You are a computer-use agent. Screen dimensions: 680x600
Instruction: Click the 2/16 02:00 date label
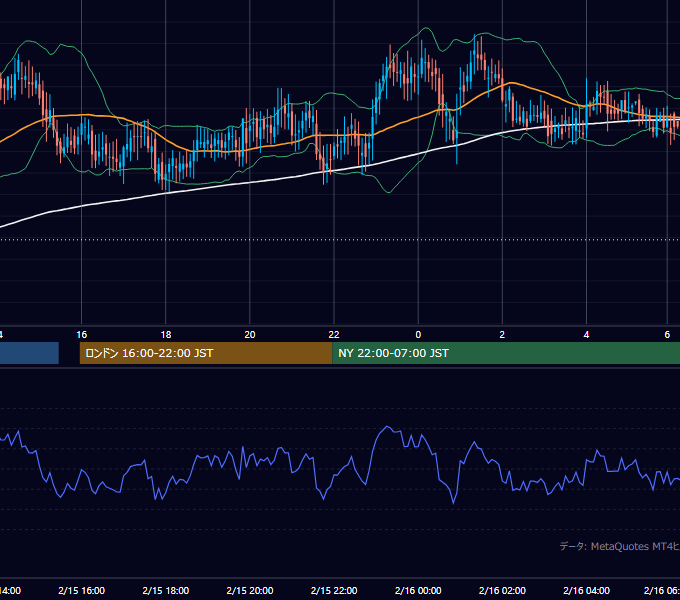pos(502,590)
